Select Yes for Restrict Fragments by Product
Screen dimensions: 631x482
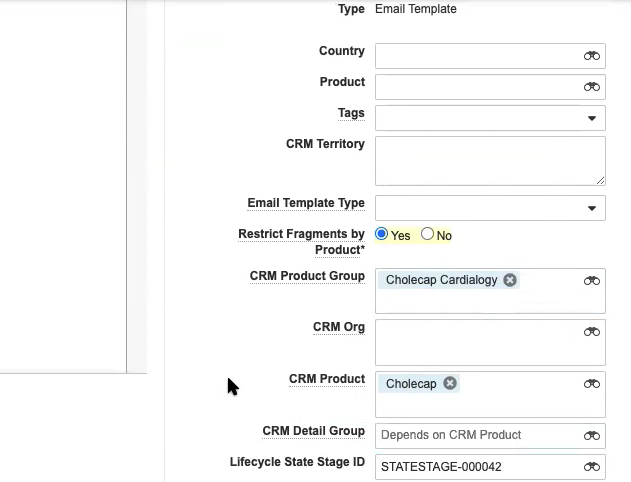pos(382,234)
